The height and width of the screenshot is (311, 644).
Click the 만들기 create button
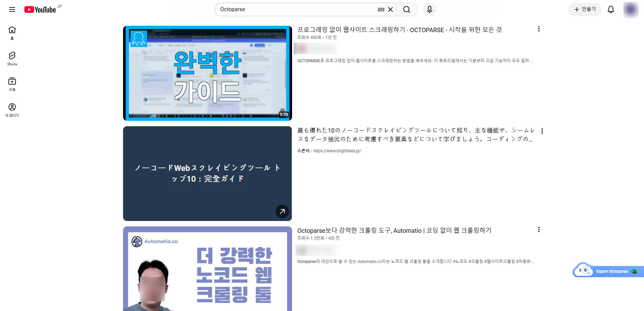pyautogui.click(x=585, y=9)
